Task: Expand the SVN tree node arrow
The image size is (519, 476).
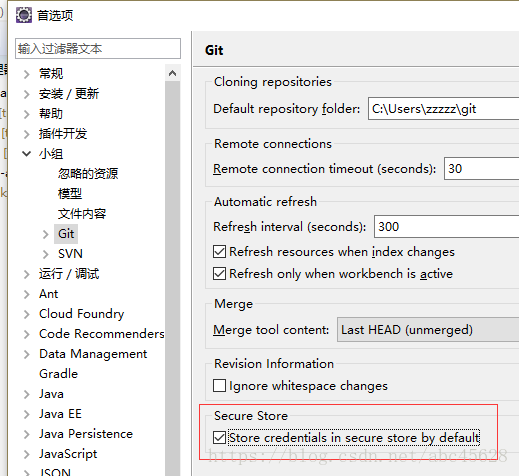Action: point(46,254)
